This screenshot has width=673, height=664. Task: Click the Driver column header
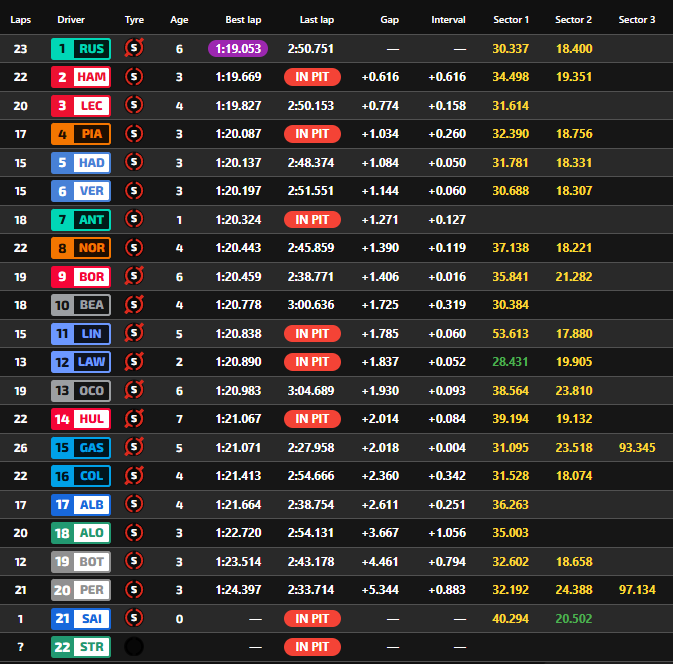point(71,20)
